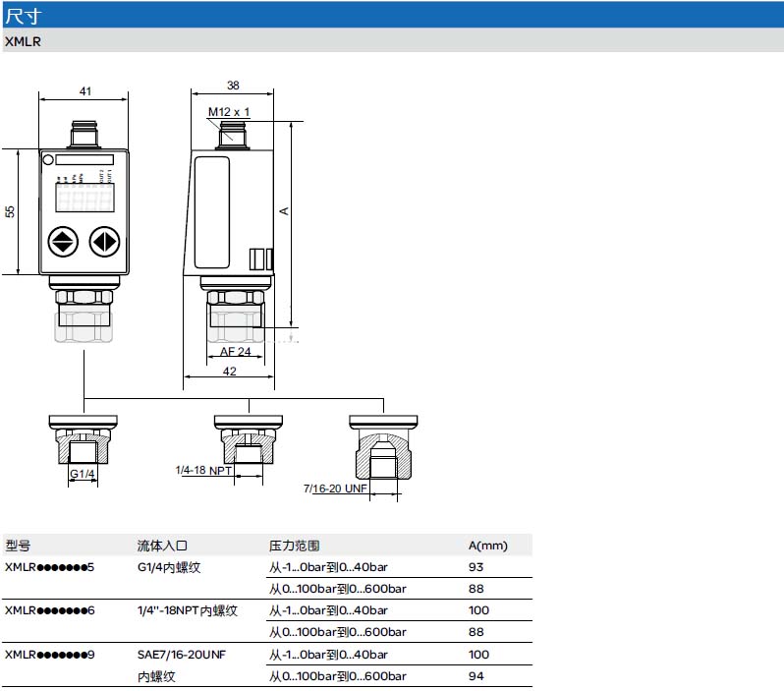784x691 pixels.
Task: Select the XMLR subheading bar
Action: tap(22, 40)
